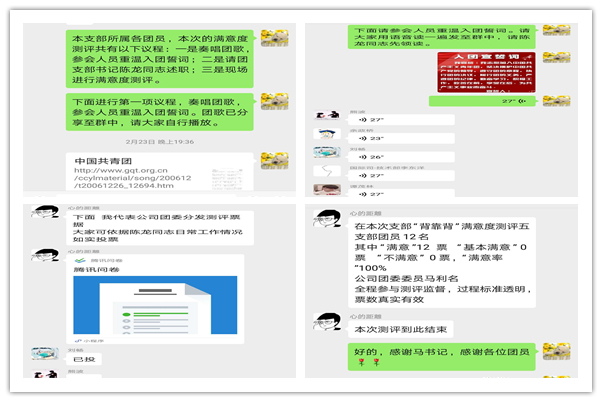Play the 23" voice message
The height and width of the screenshot is (402, 602).
coord(402,138)
